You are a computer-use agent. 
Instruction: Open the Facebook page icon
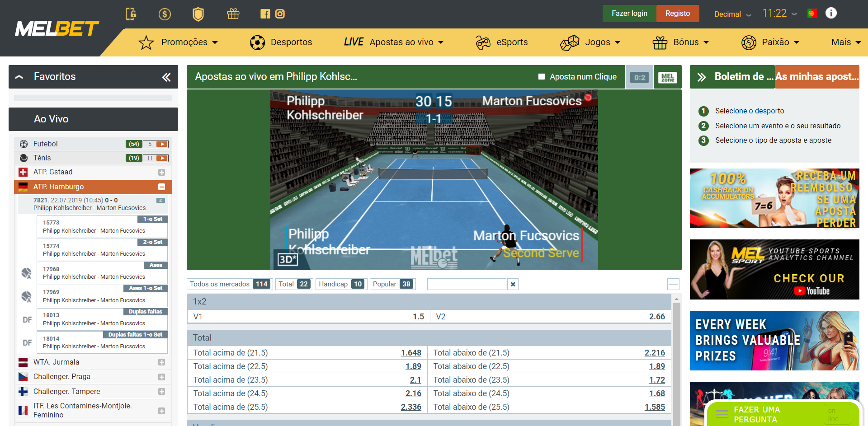(265, 14)
